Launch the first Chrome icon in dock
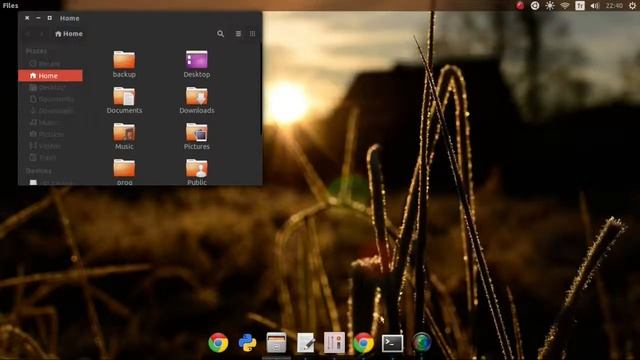The width and height of the screenshot is (640, 360). (x=218, y=342)
